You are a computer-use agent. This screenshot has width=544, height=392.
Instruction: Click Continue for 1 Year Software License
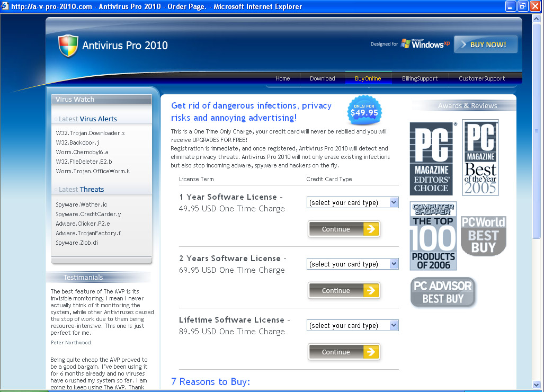click(x=344, y=229)
